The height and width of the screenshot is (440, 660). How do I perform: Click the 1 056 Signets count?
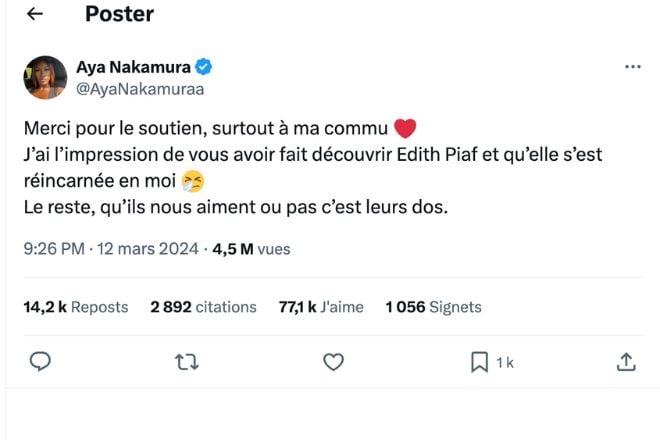[x=433, y=307]
